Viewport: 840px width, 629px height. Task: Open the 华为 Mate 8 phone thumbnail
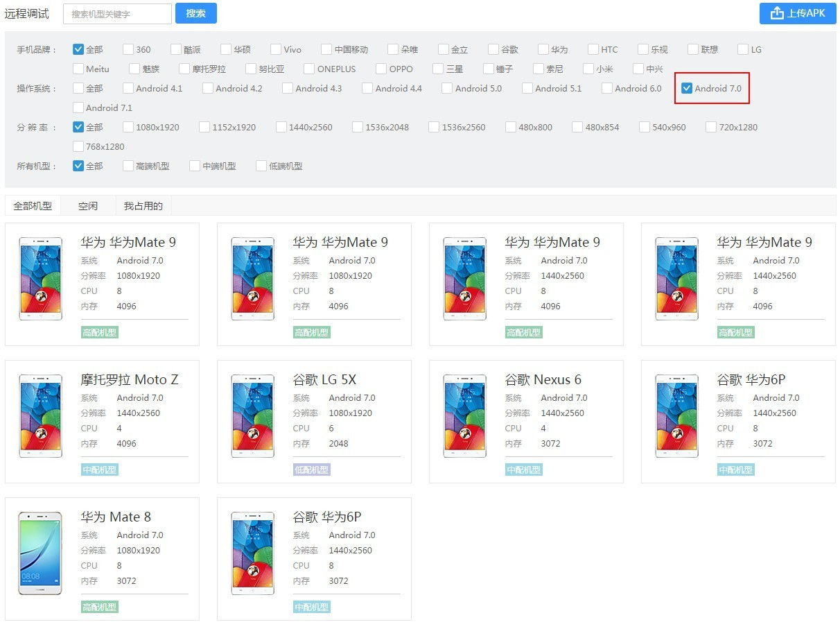(40, 553)
